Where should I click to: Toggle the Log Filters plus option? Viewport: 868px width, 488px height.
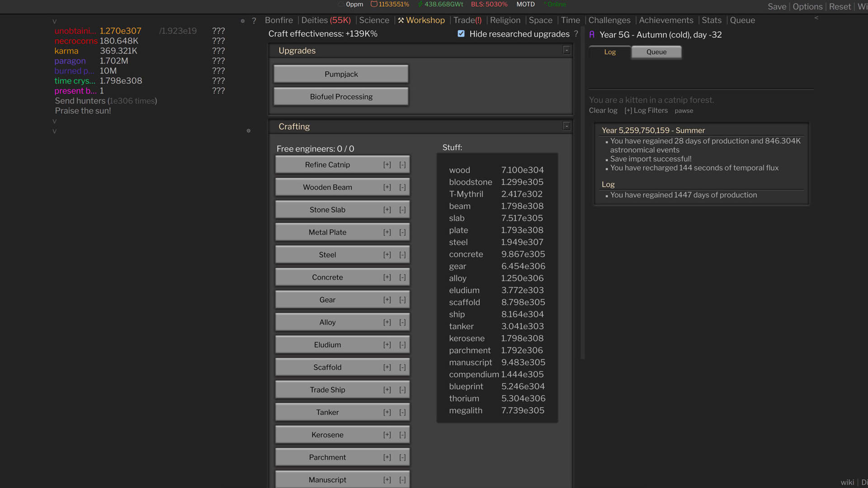(646, 111)
